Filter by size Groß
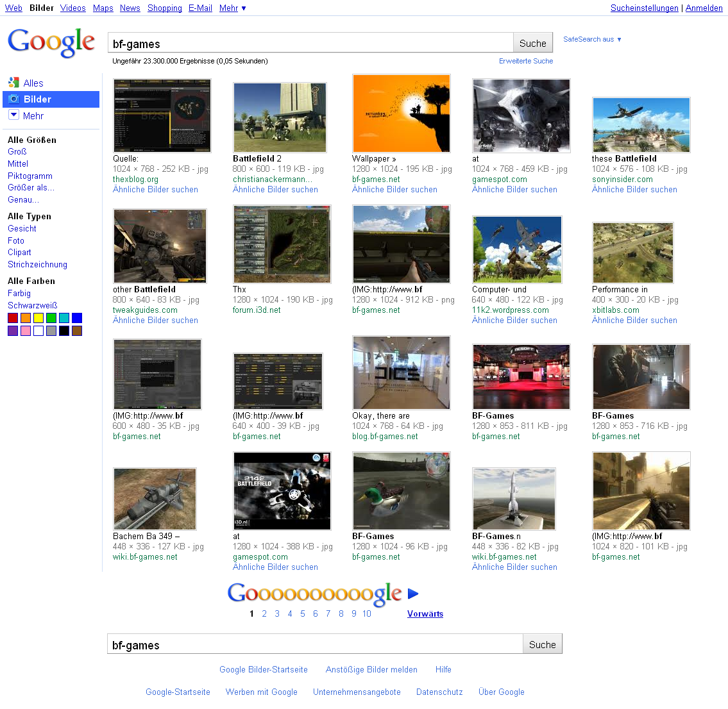Image resolution: width=728 pixels, height=709 pixels. coord(17,152)
